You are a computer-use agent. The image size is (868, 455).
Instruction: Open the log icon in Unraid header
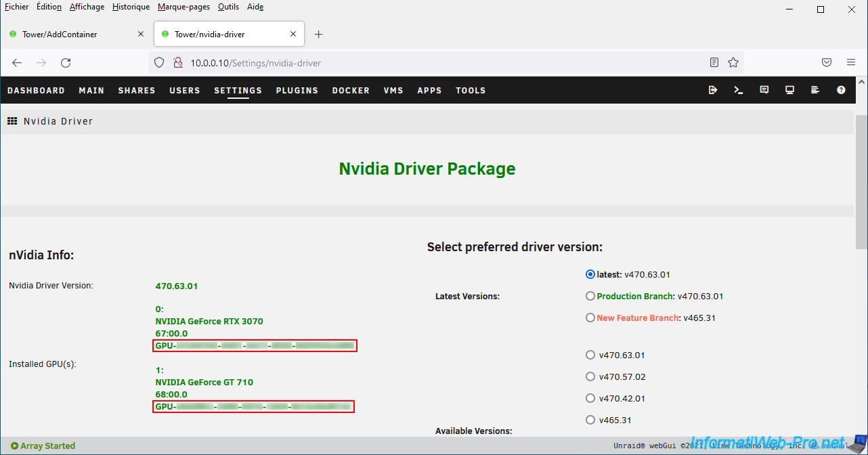(815, 90)
